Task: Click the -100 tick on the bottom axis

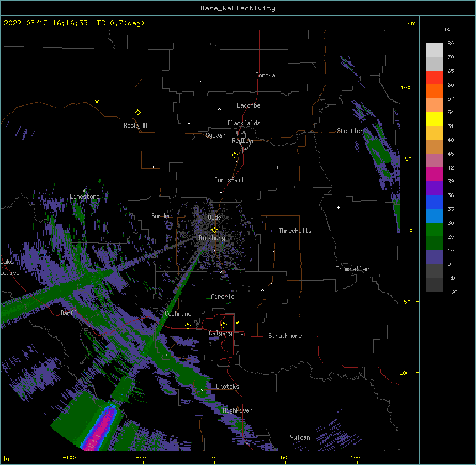Action: (x=69, y=457)
